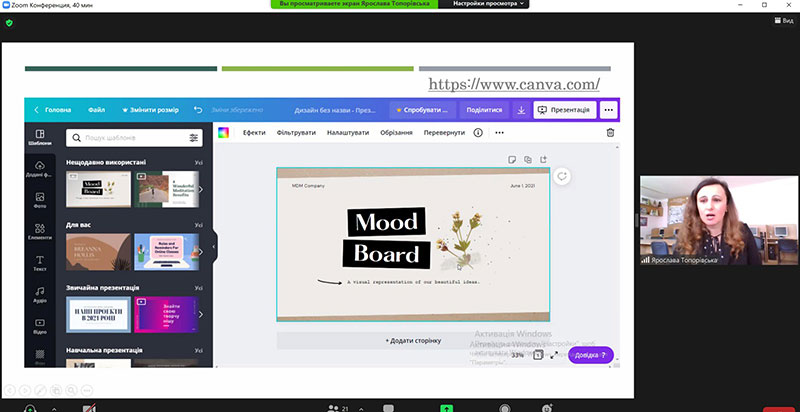This screenshot has height=412, width=800.
Task: Show more Для вас templates arrow
Action: [x=201, y=252]
